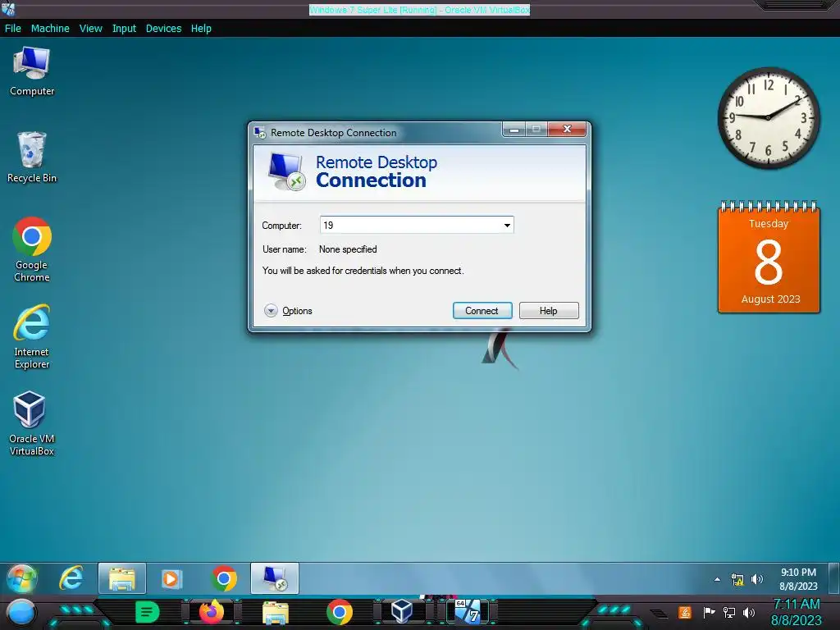This screenshot has width=840, height=630.
Task: Click Java tray icon in host tray
Action: (x=685, y=612)
